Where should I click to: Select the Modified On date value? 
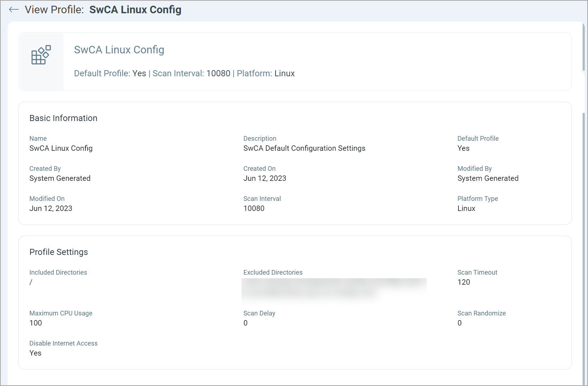51,208
